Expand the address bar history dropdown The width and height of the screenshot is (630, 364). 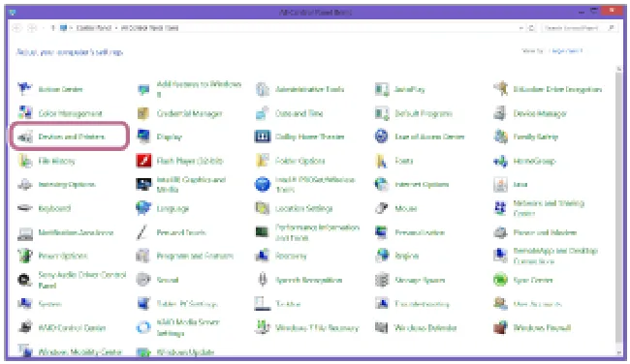[520, 28]
